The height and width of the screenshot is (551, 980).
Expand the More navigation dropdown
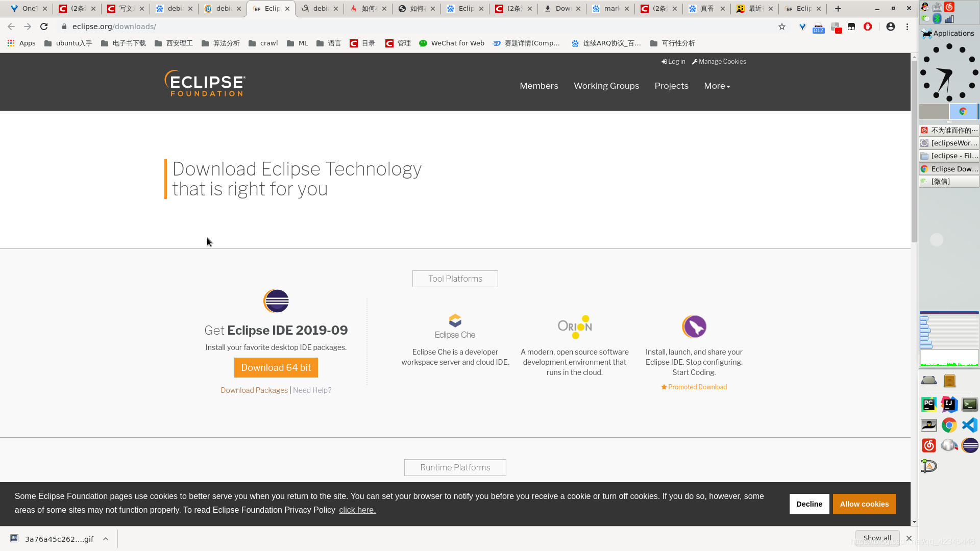pos(717,86)
